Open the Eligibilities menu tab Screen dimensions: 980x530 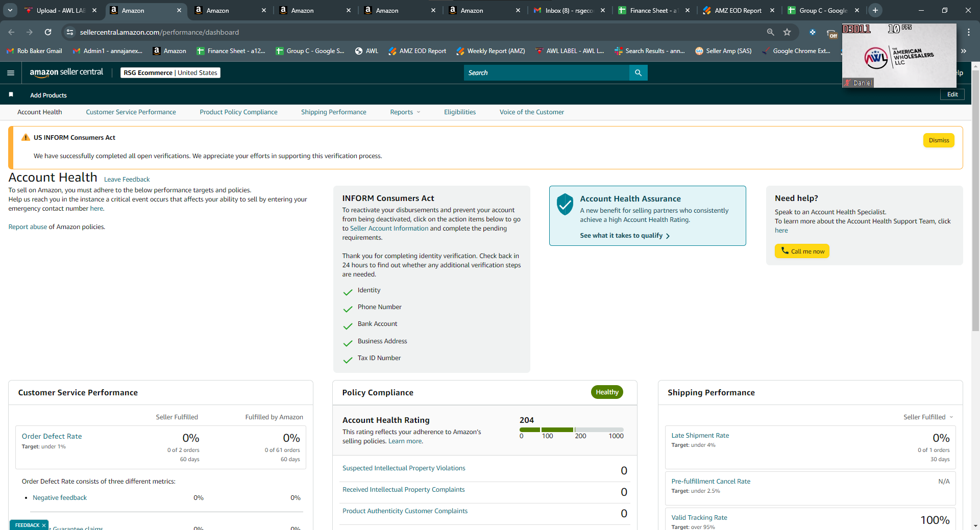point(459,112)
